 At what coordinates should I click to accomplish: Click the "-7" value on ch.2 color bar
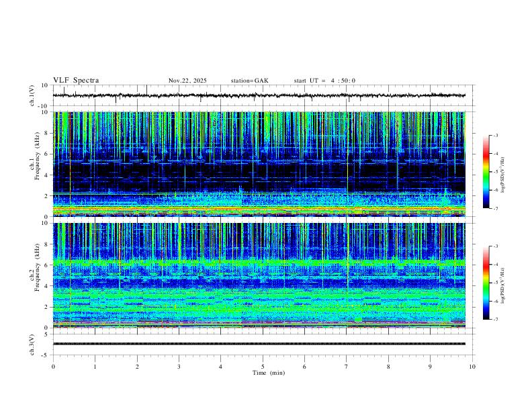click(x=495, y=320)
